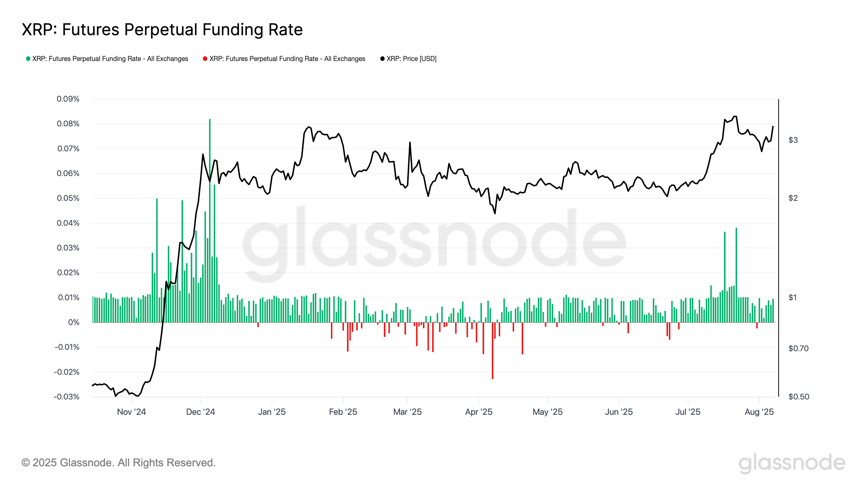
Task: Select the Dec '24 x-axis label
Action: (x=200, y=412)
